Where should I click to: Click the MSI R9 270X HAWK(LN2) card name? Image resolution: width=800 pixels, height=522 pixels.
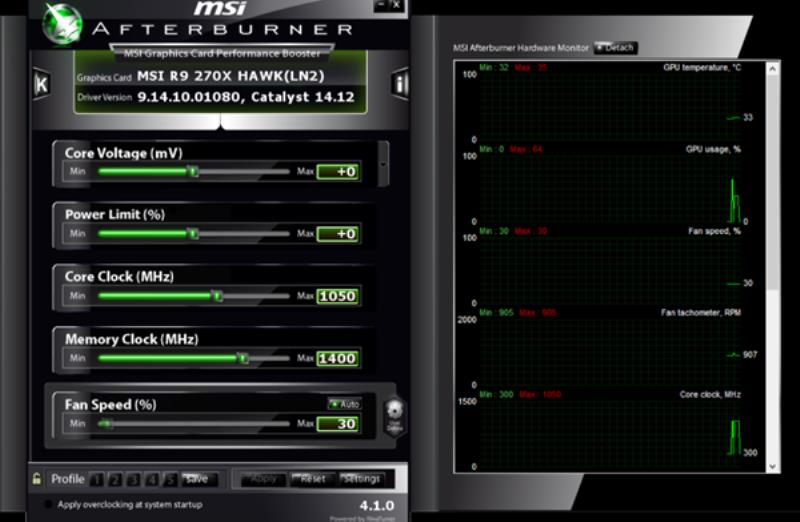231,76
